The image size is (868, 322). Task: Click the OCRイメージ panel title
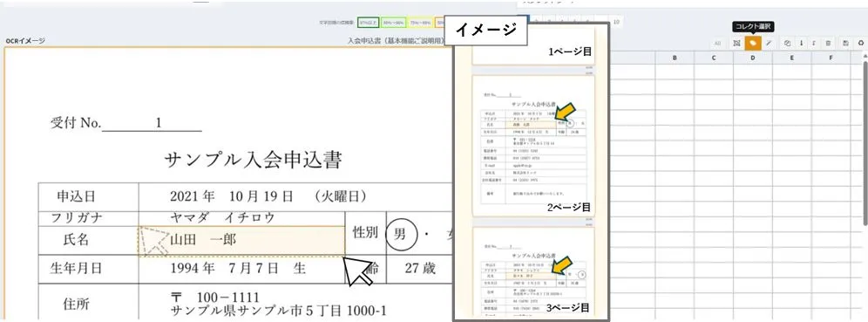click(25, 40)
